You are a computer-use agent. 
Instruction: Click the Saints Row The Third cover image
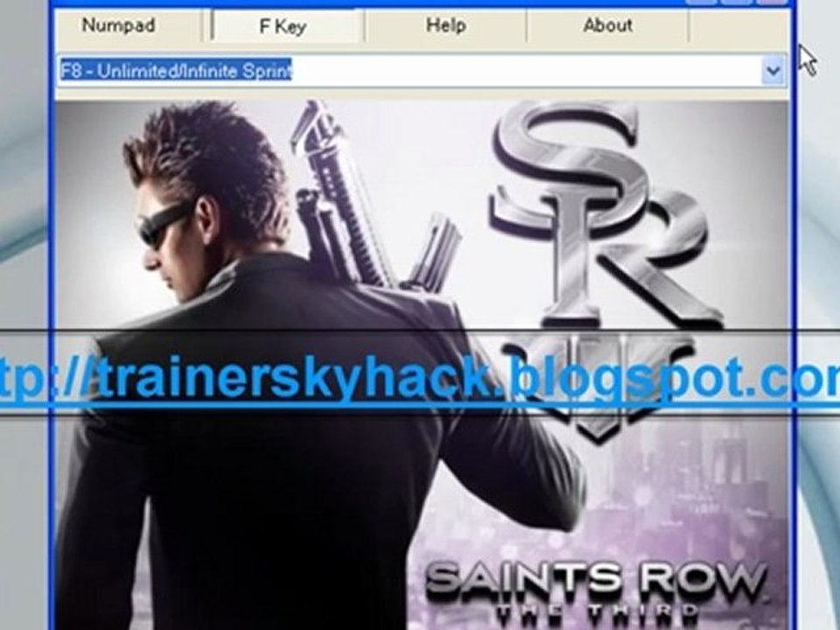point(422,366)
